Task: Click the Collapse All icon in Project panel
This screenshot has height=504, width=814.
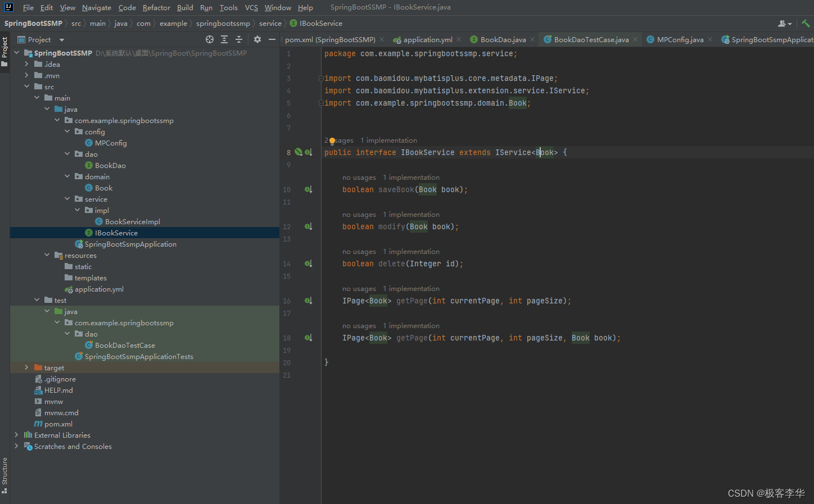Action: [x=239, y=39]
